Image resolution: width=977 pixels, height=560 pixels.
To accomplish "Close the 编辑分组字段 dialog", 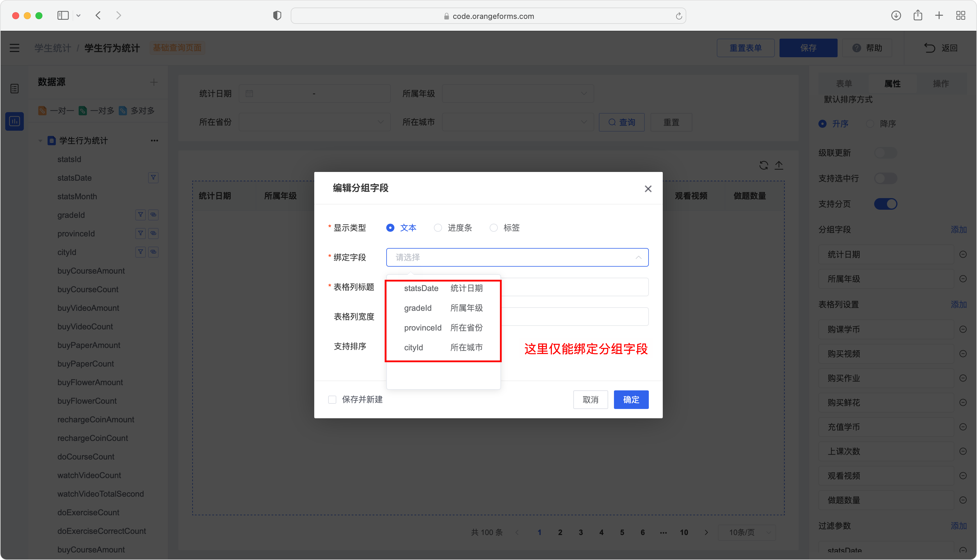I will [x=648, y=189].
